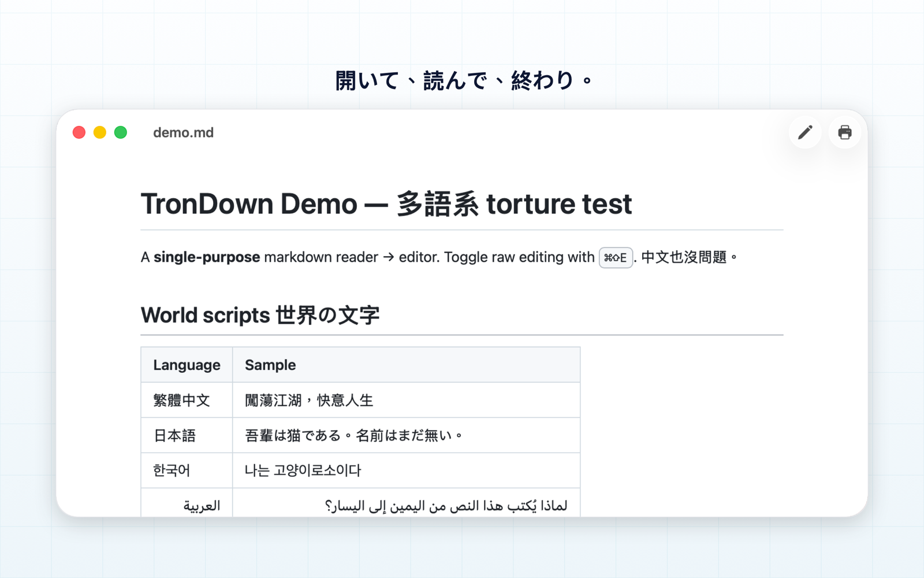
Task: Print the document using the printer icon
Action: pos(844,132)
